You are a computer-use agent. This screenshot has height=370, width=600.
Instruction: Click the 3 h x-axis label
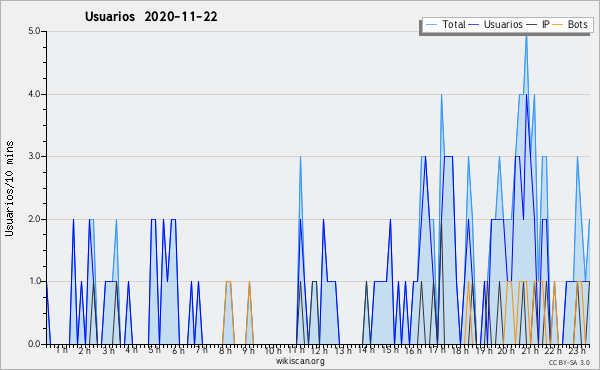[x=108, y=350]
